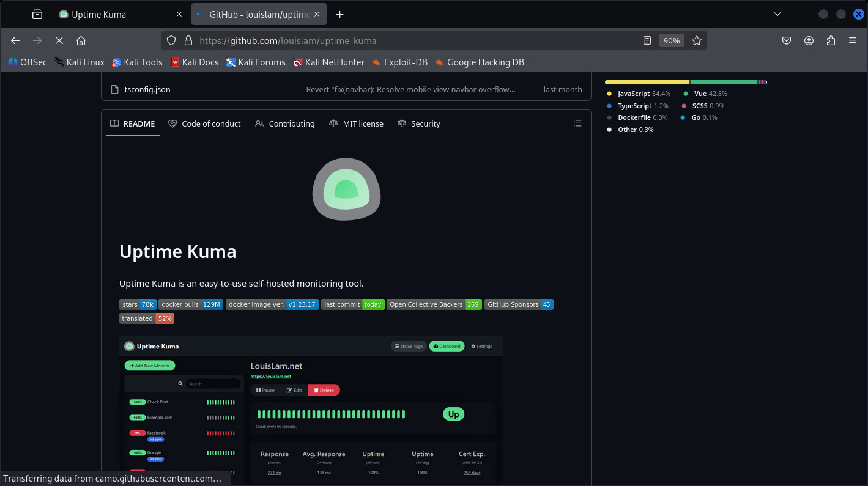Click the Home icon in the toolbar
This screenshot has width=868, height=486.
(x=81, y=40)
